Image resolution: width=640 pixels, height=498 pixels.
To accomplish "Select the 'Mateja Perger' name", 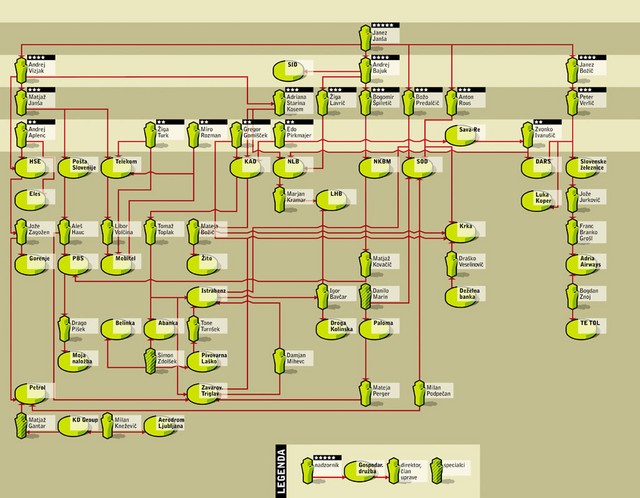I will tap(382, 391).
